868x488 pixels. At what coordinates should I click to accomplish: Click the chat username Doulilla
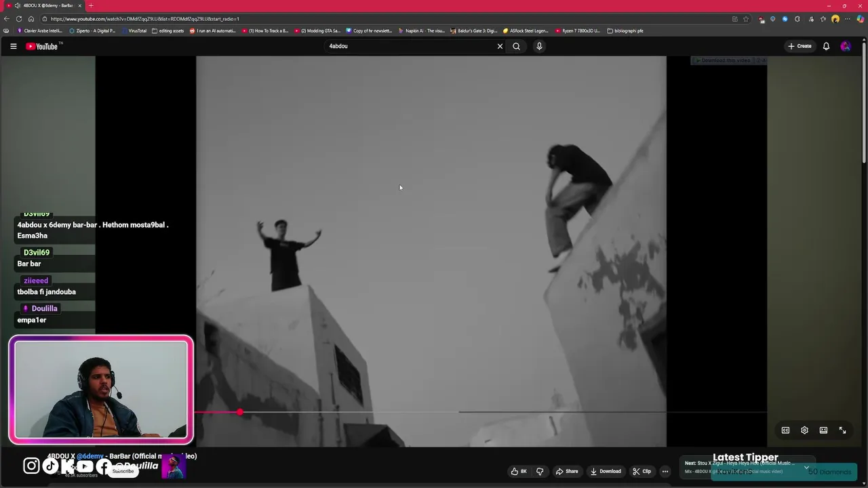[44, 308]
